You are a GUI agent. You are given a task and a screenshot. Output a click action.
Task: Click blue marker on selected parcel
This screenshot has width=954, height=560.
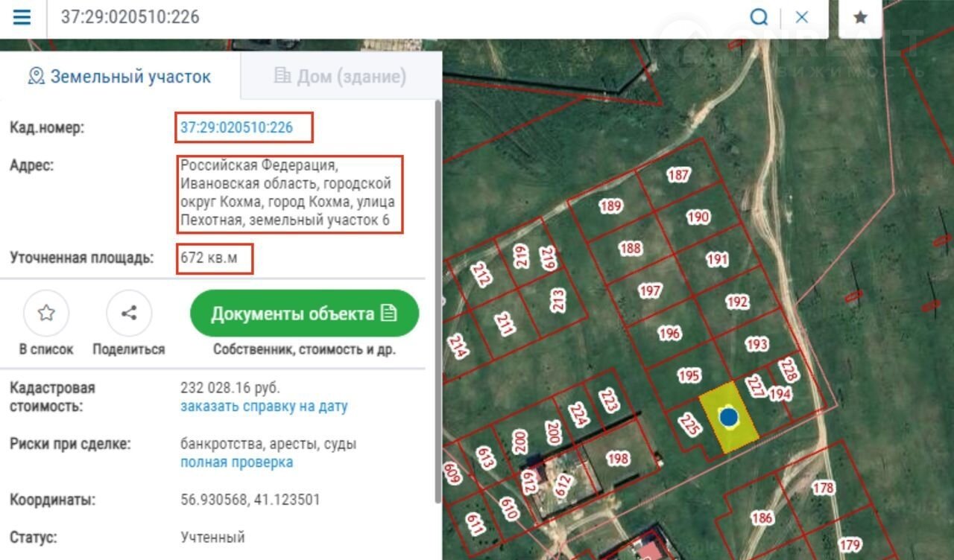coord(728,417)
